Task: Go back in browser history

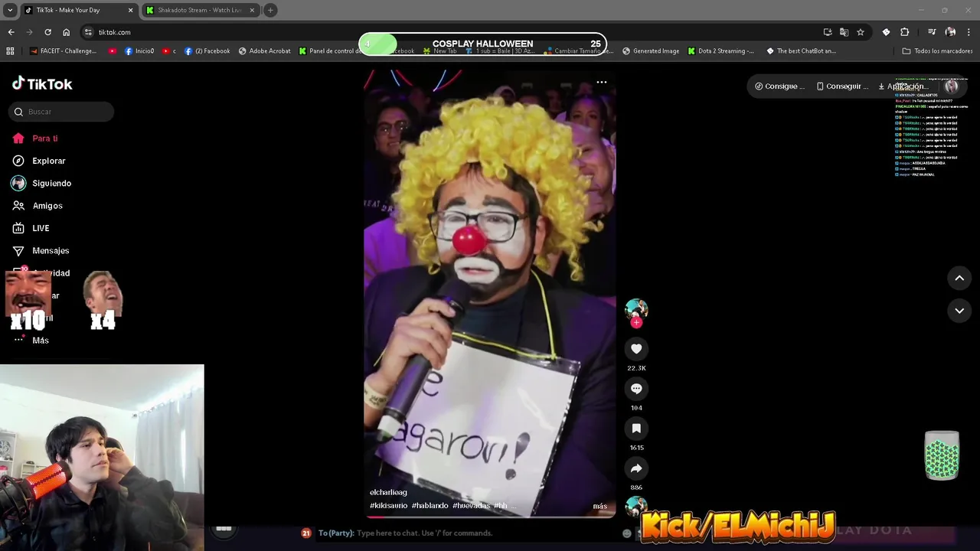Action: coord(11,32)
